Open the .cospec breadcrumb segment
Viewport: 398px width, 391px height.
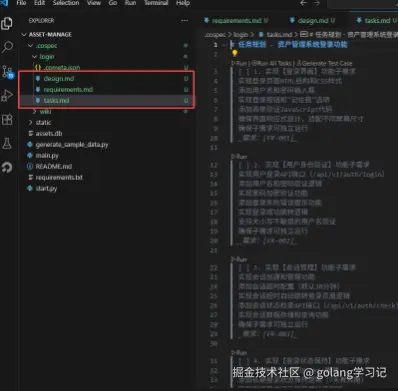(x=215, y=35)
